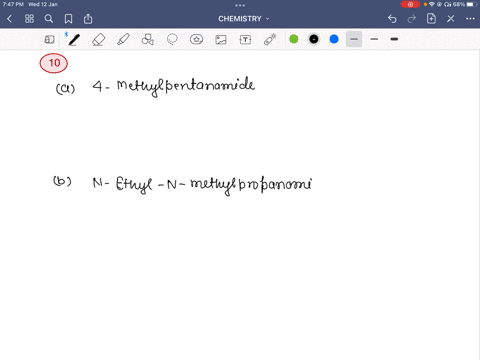This screenshot has width=480, height=360.
Task: Add a new page
Action: pos(431,19)
